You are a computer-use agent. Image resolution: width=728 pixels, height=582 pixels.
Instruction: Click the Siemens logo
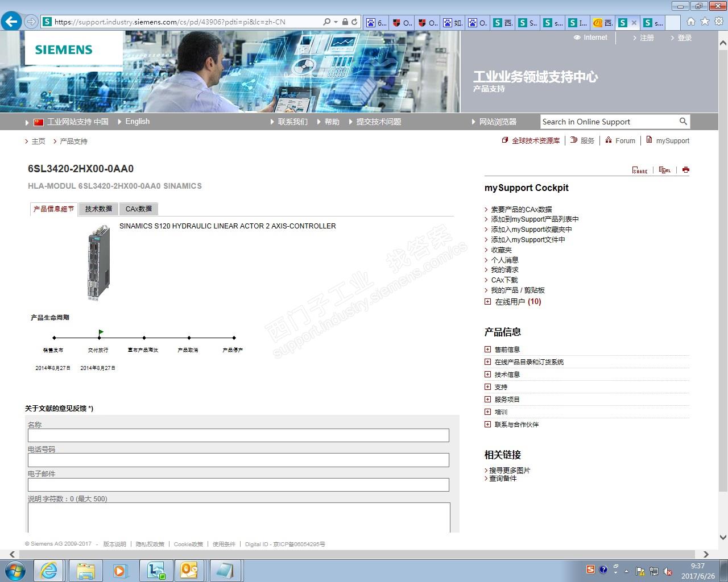coord(63,49)
